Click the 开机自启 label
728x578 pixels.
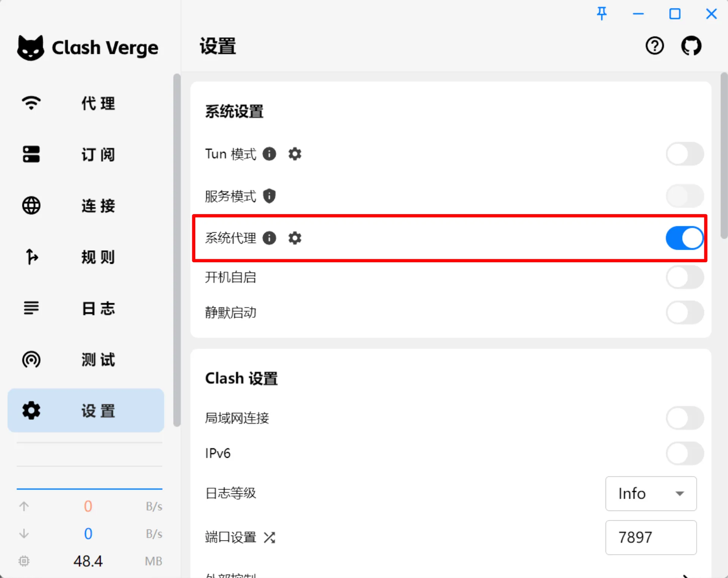pos(231,277)
